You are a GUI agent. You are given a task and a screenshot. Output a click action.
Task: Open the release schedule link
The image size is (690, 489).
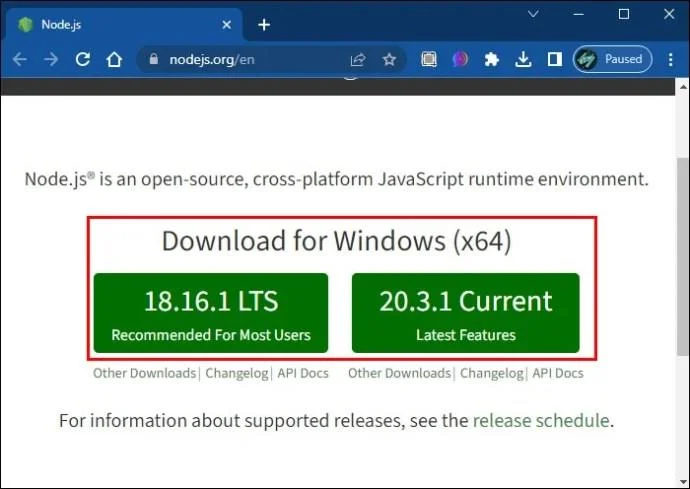click(540, 421)
